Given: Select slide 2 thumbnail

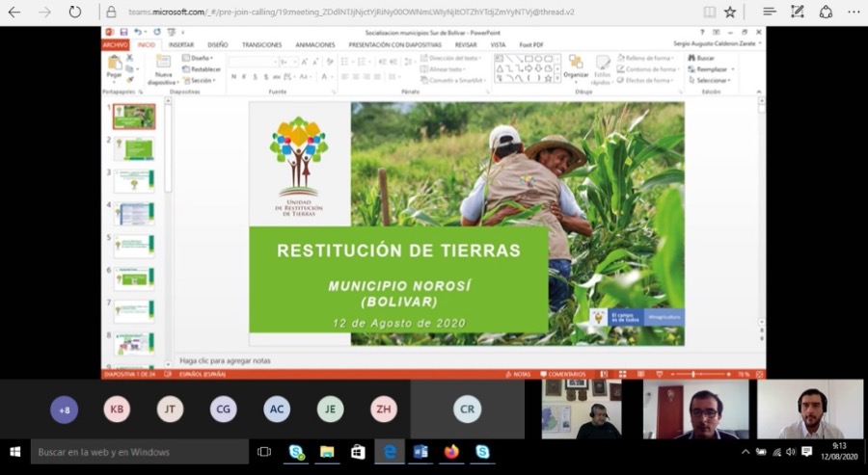Looking at the screenshot, I should [x=134, y=148].
